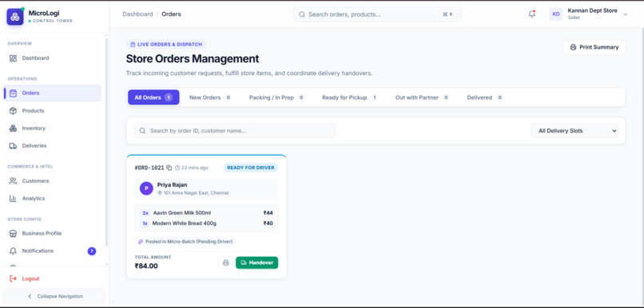Open Products in the sidebar
644x308 pixels.
(52, 111)
